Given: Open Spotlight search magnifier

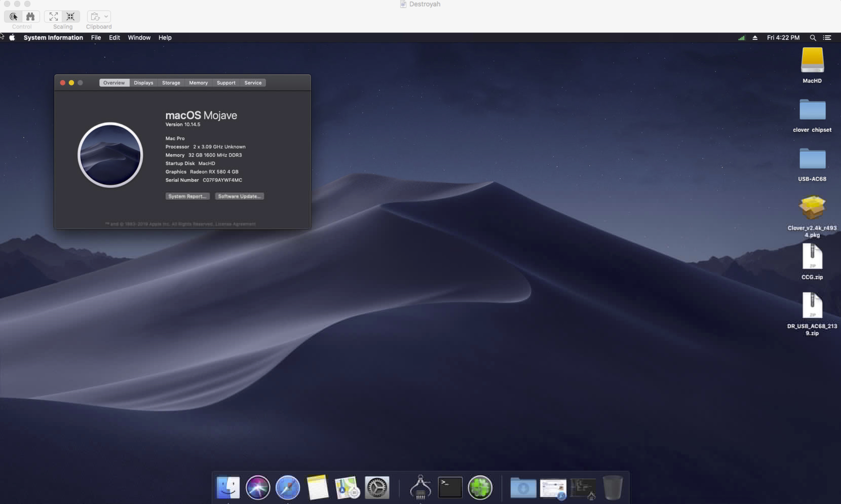Looking at the screenshot, I should point(813,38).
